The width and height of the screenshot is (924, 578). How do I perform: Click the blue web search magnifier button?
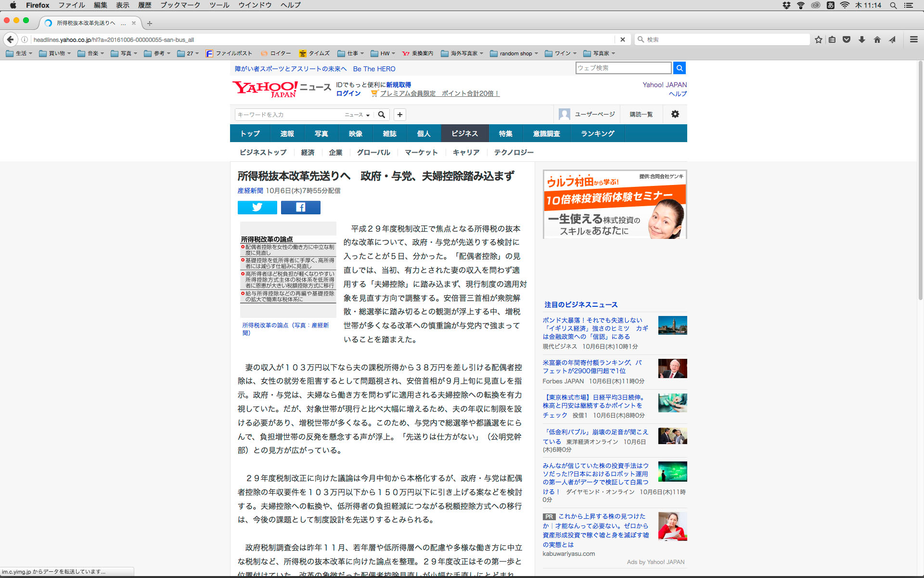pos(679,68)
